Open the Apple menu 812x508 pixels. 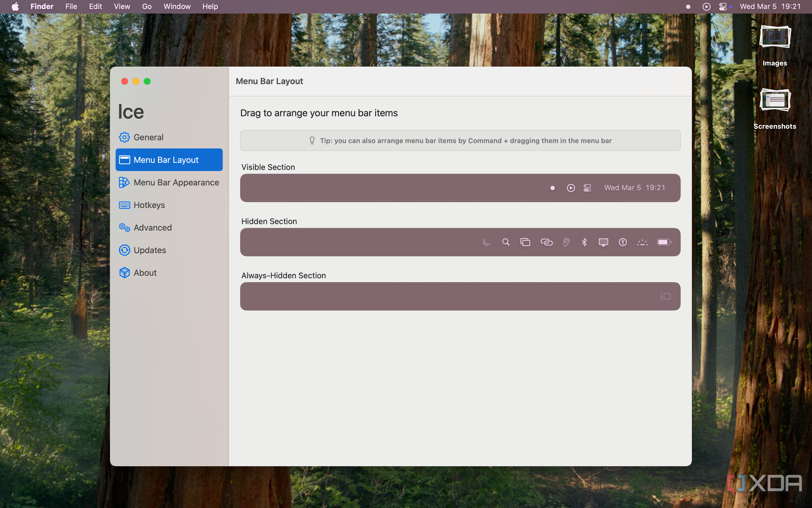pos(16,6)
